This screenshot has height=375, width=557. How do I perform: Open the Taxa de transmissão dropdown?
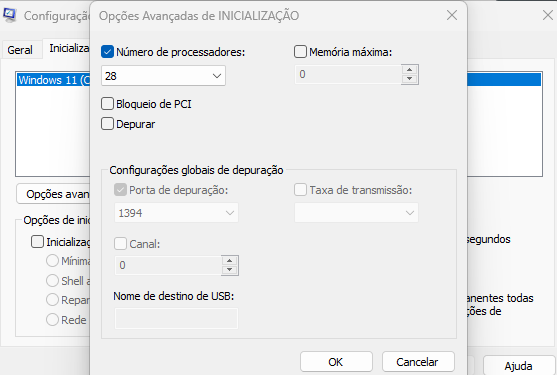coord(356,213)
